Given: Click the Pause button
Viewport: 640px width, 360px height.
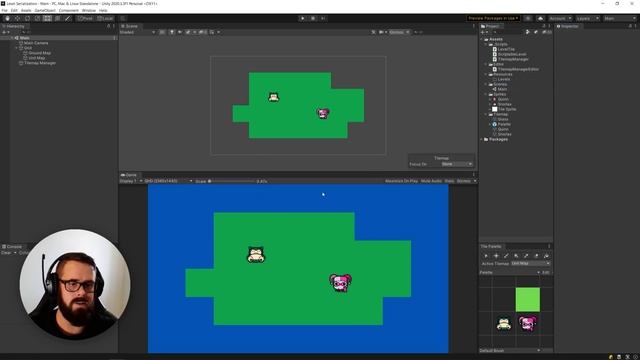Looking at the screenshot, I should tap(313, 18).
